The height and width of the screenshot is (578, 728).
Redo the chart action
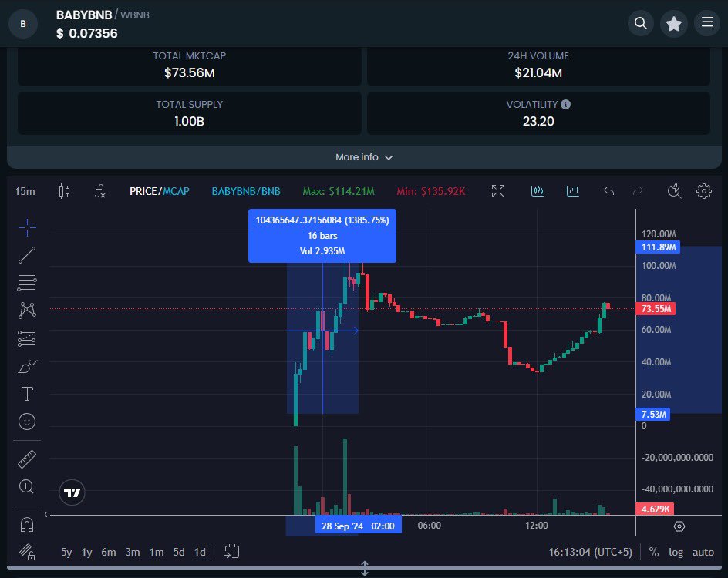639,191
